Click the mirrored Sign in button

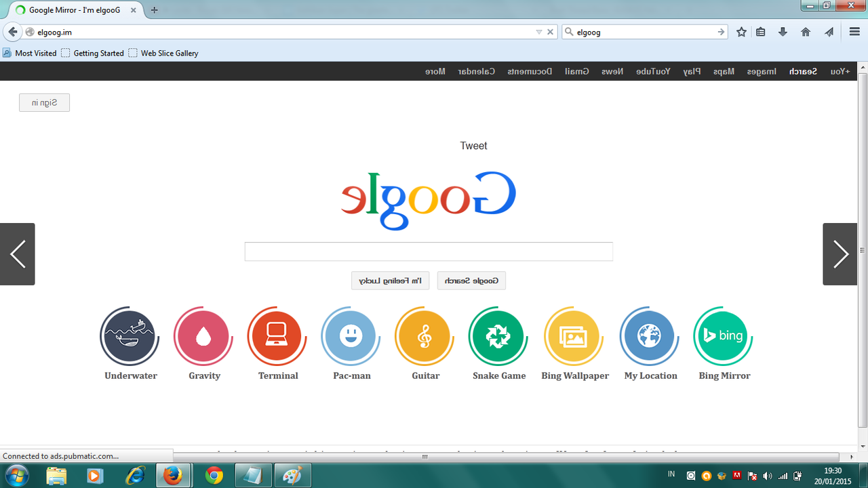point(44,103)
